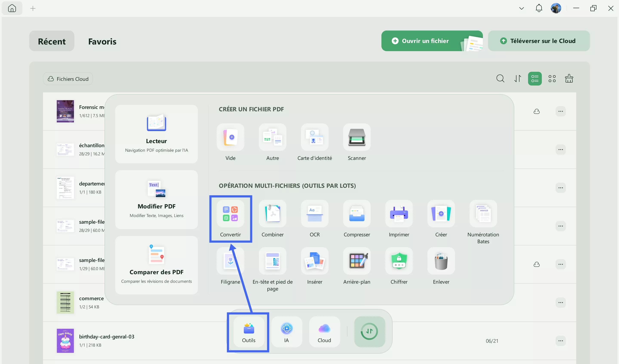Switch to list view layout

tap(535, 79)
